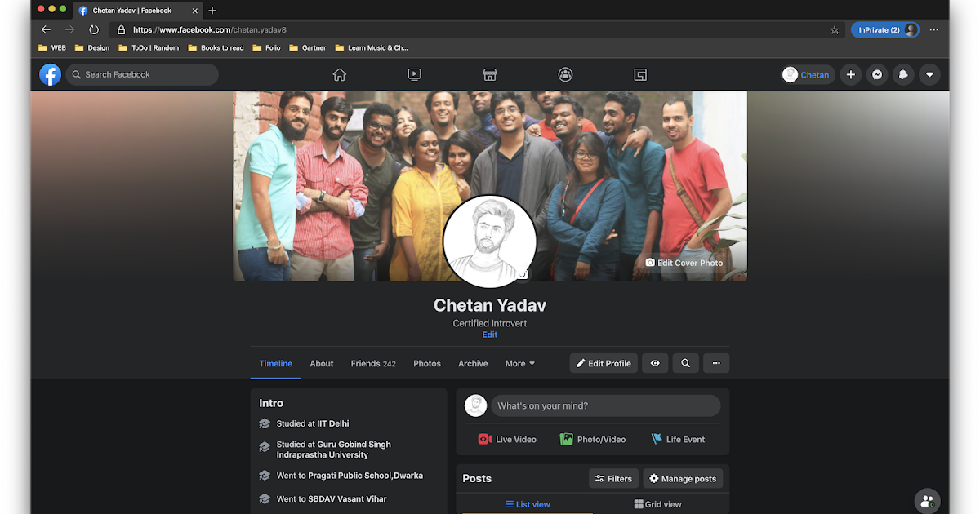The width and height of the screenshot is (980, 514).
Task: Open the Notifications bell icon
Action: click(x=903, y=74)
